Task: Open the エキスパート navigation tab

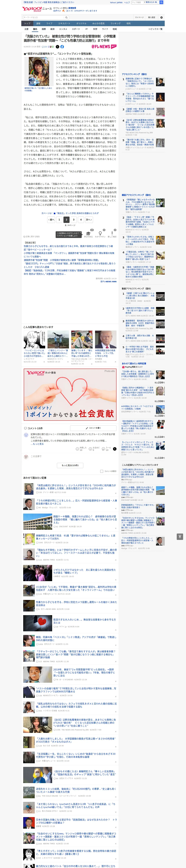Action: (x=64, y=24)
